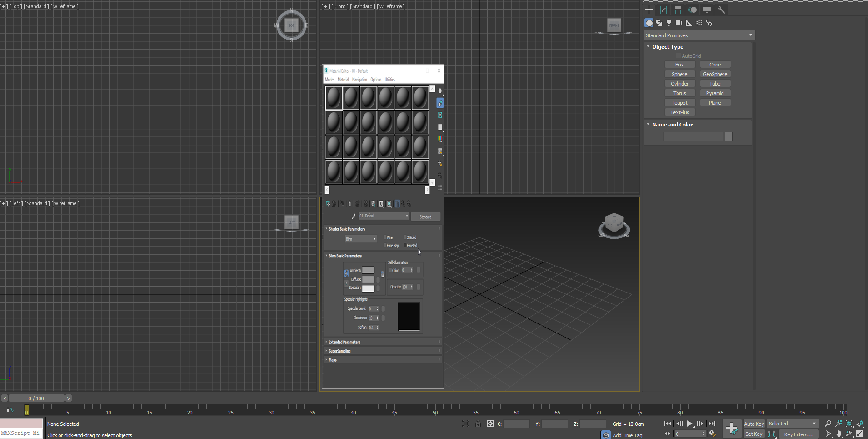
Task: Select the Pan View hand tool
Action: point(839,434)
